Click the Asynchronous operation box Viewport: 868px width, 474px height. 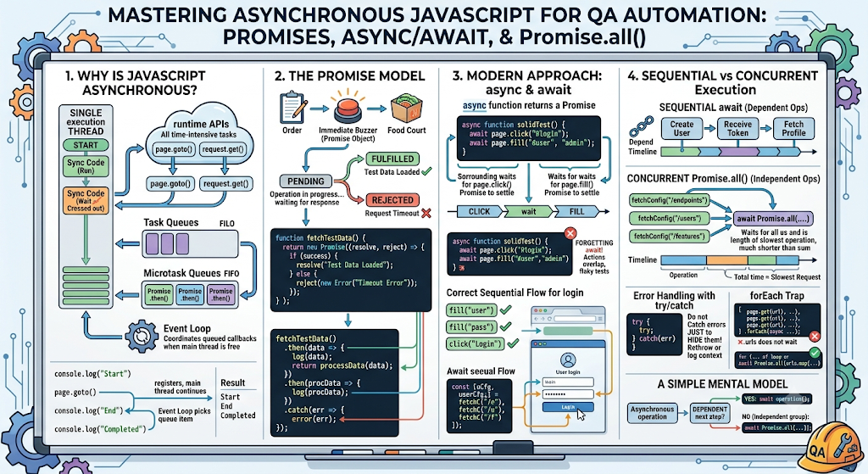pos(652,413)
